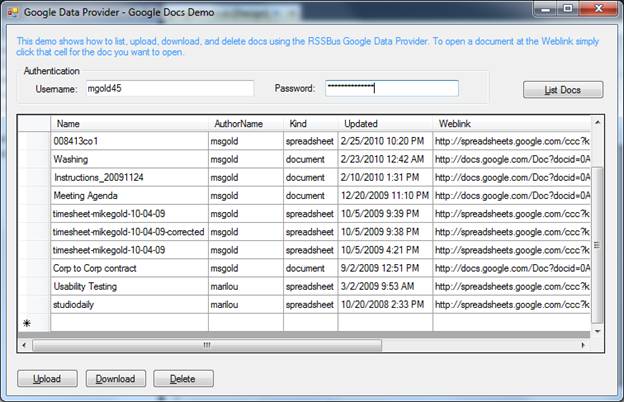
Task: Select the timesheet-mikegold-10-04-09-corrected cell
Action: [x=129, y=232]
